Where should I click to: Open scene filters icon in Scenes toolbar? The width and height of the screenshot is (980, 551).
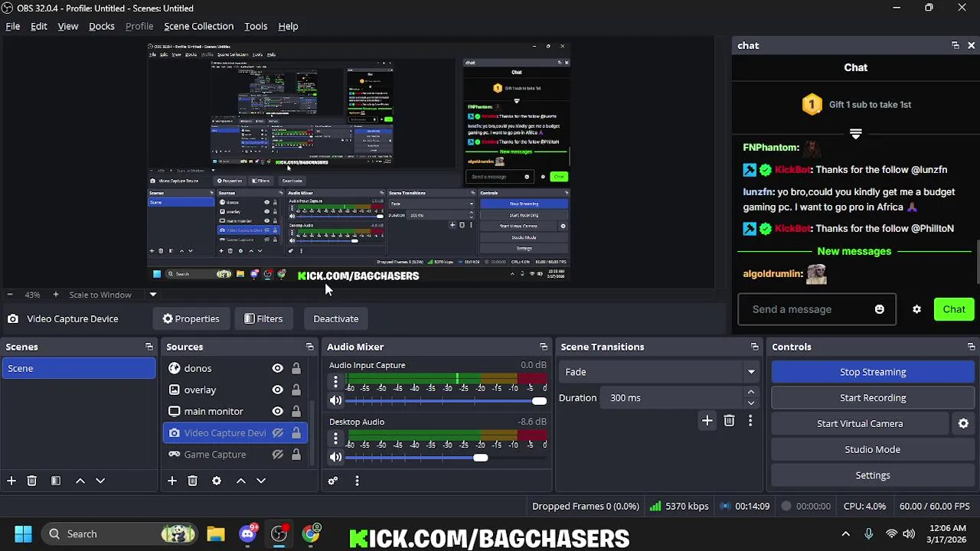[56, 481]
